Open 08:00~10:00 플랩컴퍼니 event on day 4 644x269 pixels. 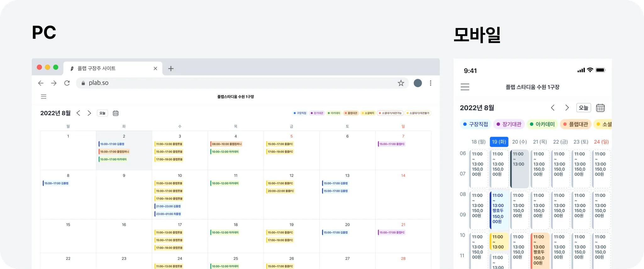coord(226,144)
